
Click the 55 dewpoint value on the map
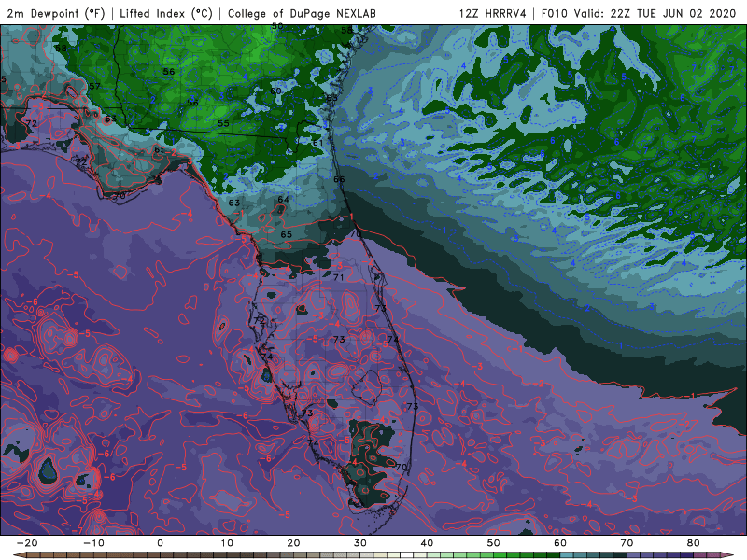[x=223, y=123]
